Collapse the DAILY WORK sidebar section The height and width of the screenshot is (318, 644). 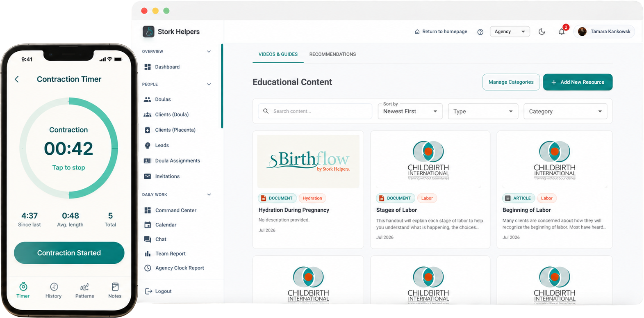tap(209, 195)
